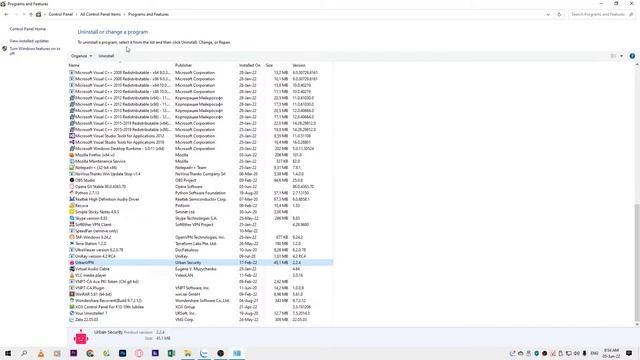Open the notification center icon

click(629, 353)
